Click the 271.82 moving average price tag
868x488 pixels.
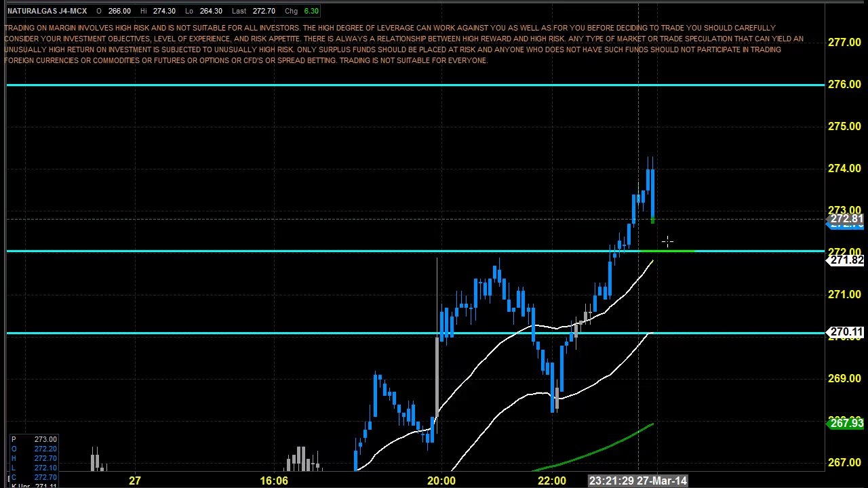pyautogui.click(x=846, y=260)
